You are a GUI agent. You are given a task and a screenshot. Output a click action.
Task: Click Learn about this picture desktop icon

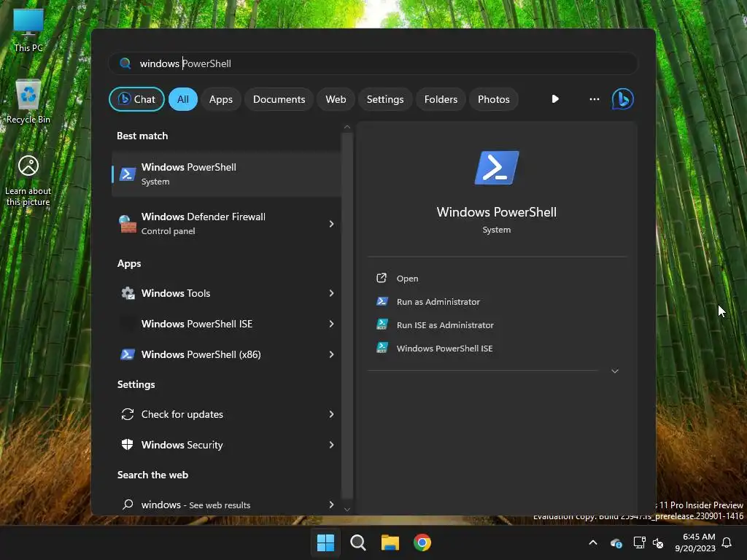pos(28,181)
